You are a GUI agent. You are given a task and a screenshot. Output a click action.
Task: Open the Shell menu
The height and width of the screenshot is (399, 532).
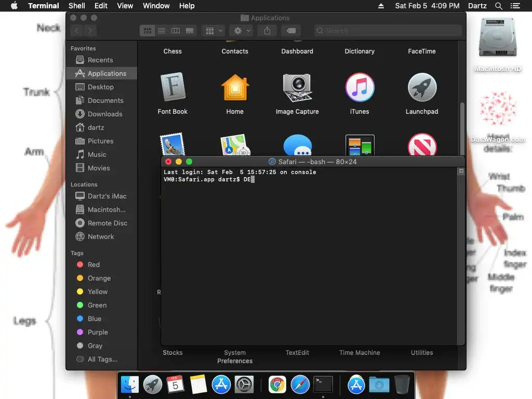point(77,6)
